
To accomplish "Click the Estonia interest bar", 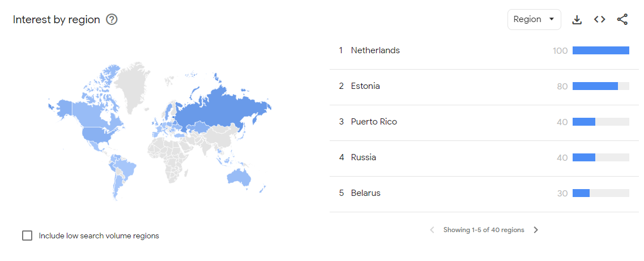I will pos(595,86).
